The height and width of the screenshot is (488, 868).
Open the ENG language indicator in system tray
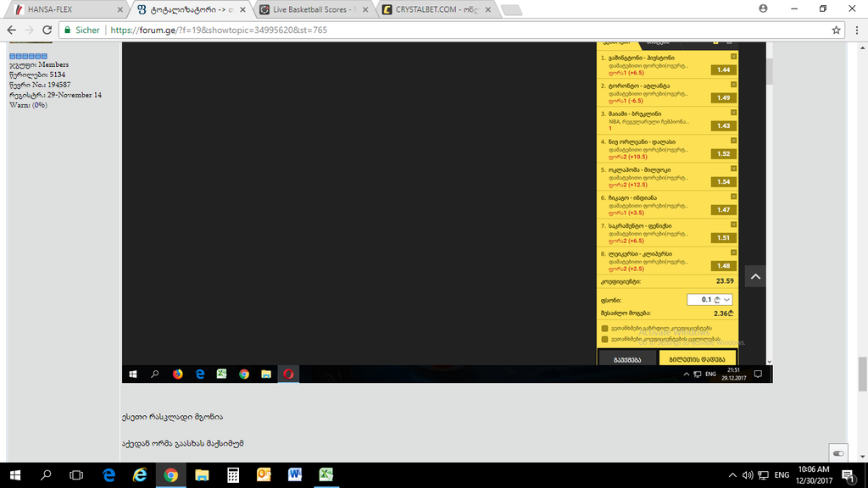point(782,475)
